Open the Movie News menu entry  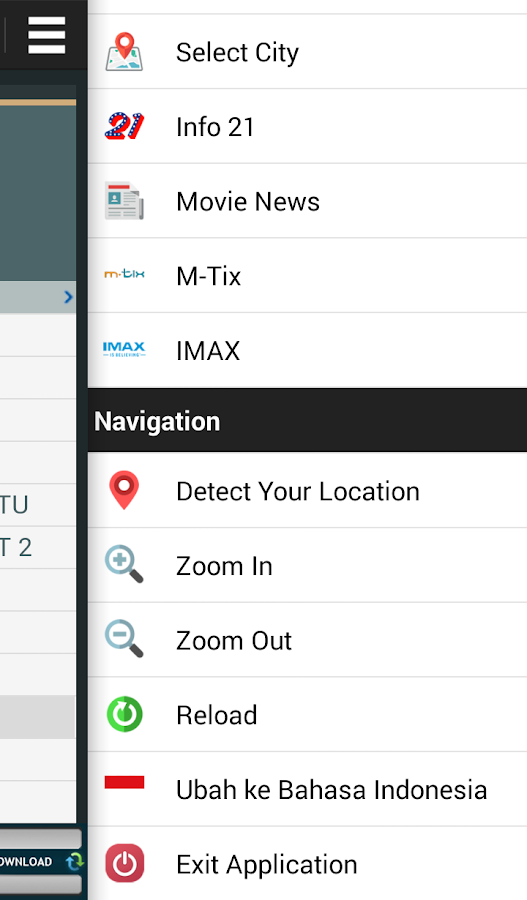coord(307,201)
